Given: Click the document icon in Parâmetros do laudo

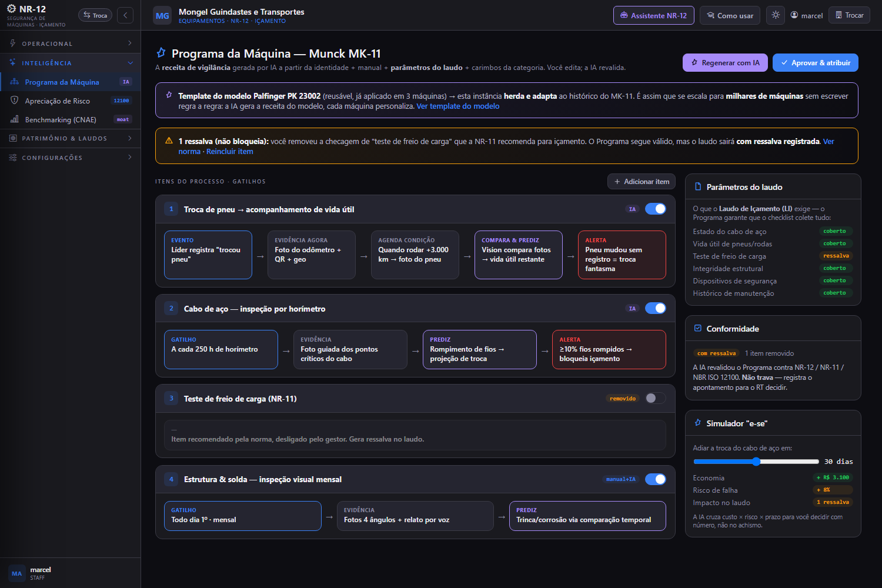Looking at the screenshot, I should tap(698, 186).
